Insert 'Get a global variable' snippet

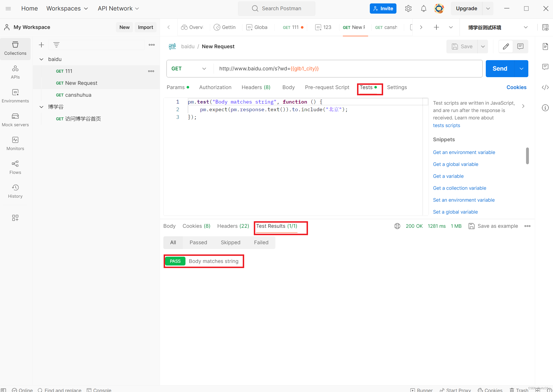click(455, 164)
